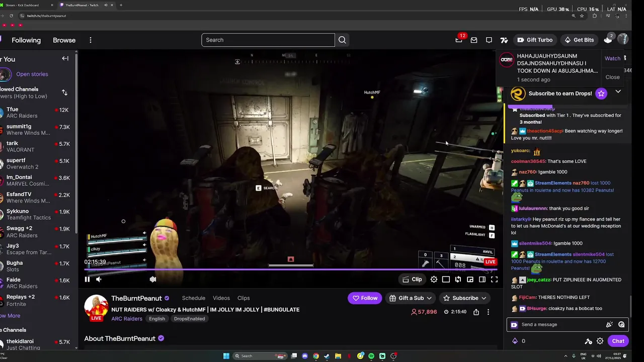Close the notification popup
The image size is (644, 362).
(612, 77)
